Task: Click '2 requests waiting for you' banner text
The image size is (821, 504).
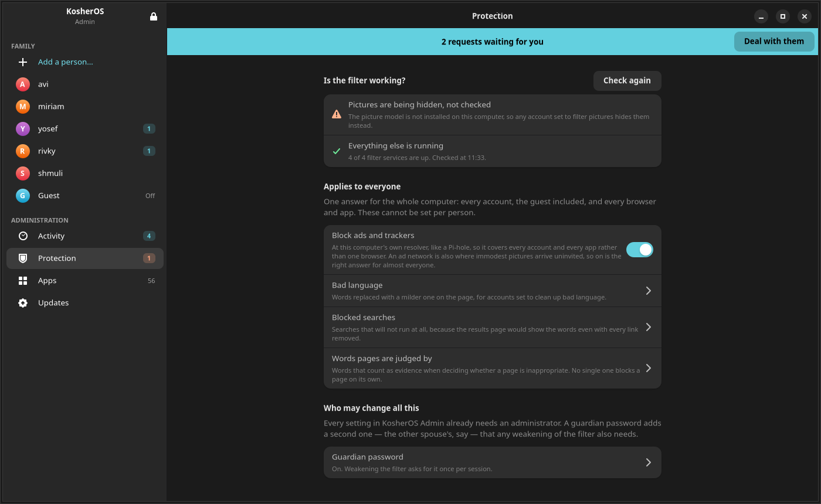Action: [493, 42]
